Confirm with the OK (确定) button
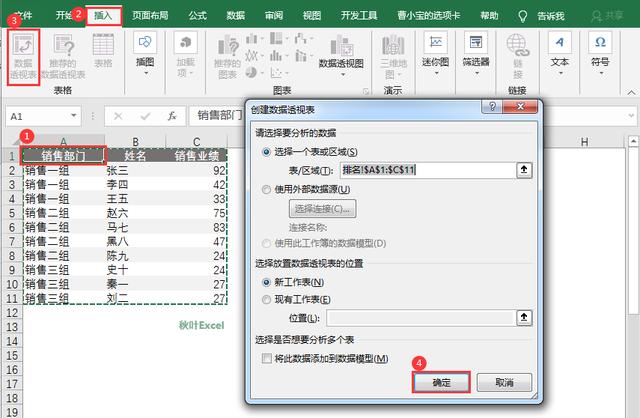The width and height of the screenshot is (640, 418). pyautogui.click(x=441, y=382)
